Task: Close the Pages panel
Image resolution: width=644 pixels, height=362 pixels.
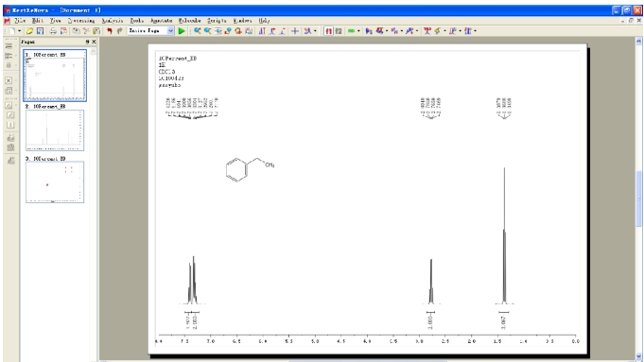Action: pyautogui.click(x=94, y=42)
